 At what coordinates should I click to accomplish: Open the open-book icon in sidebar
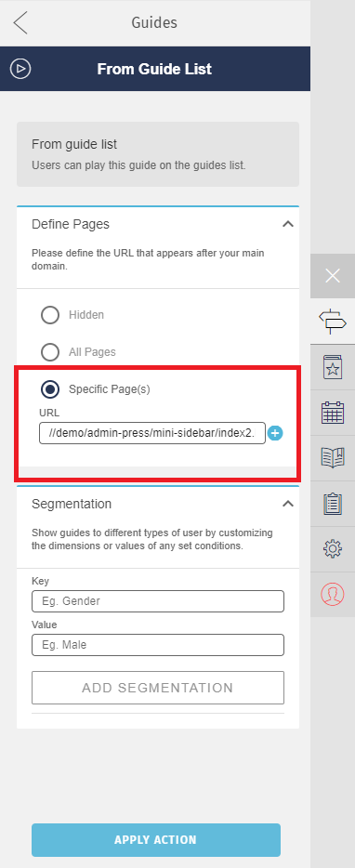[x=333, y=458]
